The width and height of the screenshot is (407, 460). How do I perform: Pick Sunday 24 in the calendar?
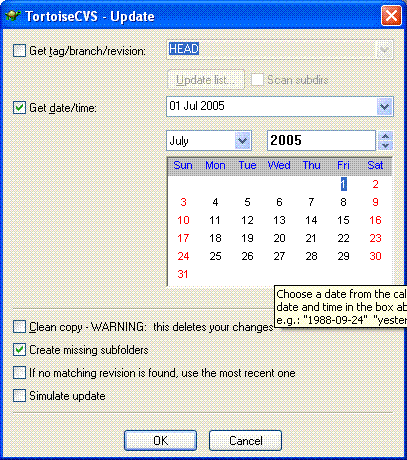point(183,256)
